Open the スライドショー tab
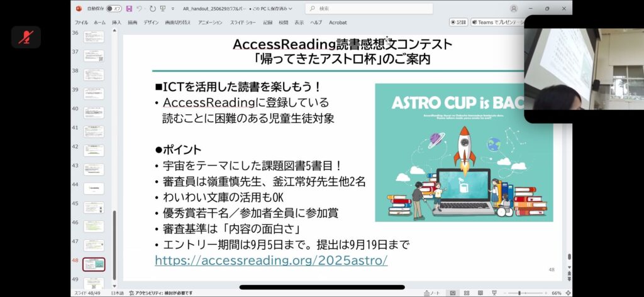This screenshot has height=297, width=644. click(x=243, y=23)
